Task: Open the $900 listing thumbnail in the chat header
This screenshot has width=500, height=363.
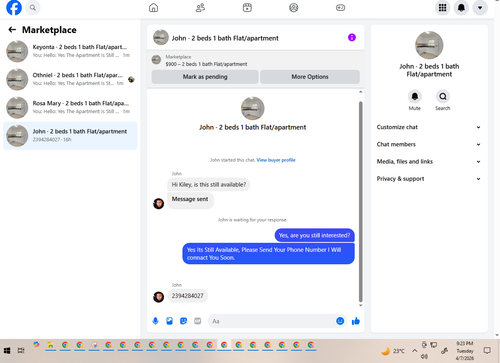Action: click(156, 60)
